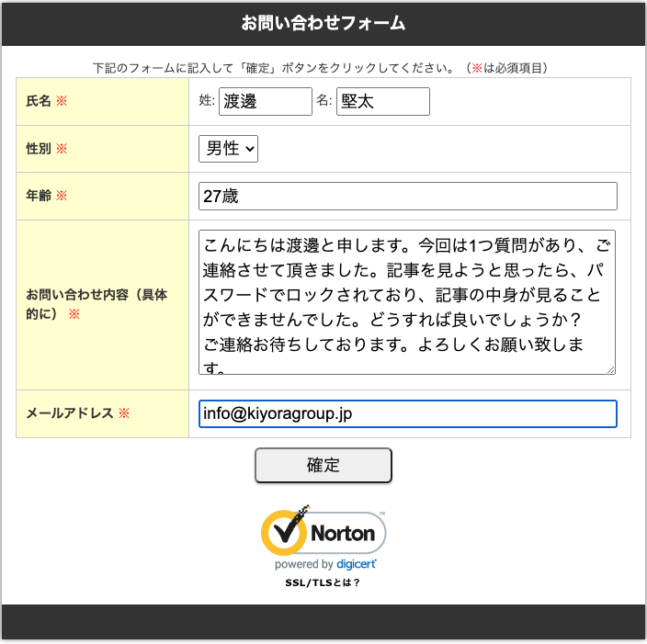Click the お問い合わせ内容 field label
The image size is (647, 644).
(x=96, y=304)
